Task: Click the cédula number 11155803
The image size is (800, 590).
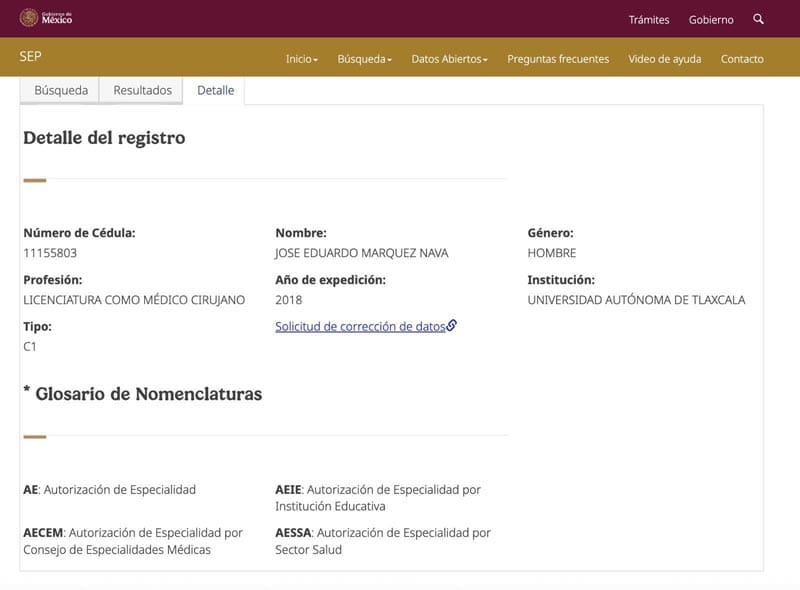Action: click(x=50, y=253)
